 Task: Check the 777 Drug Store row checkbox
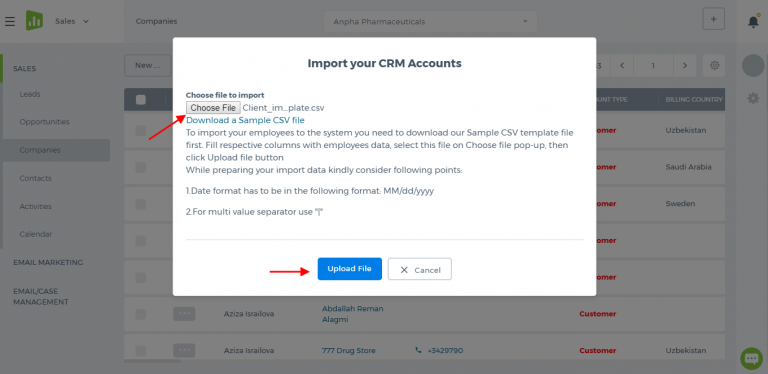pos(141,351)
